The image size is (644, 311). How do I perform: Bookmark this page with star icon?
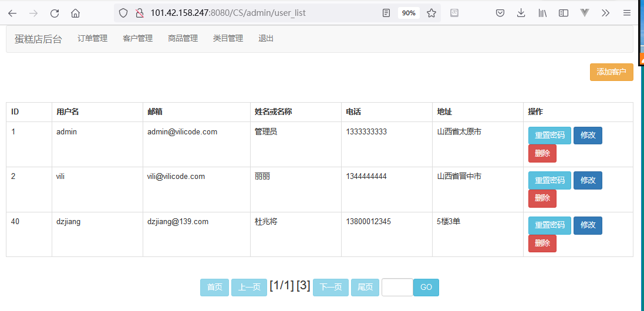tap(431, 13)
